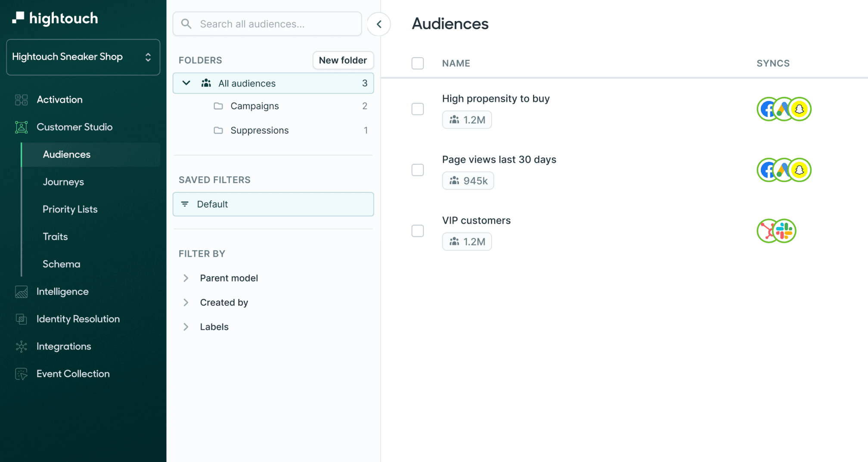The height and width of the screenshot is (462, 868).
Task: Open Customer Studio in the sidebar
Action: [74, 127]
